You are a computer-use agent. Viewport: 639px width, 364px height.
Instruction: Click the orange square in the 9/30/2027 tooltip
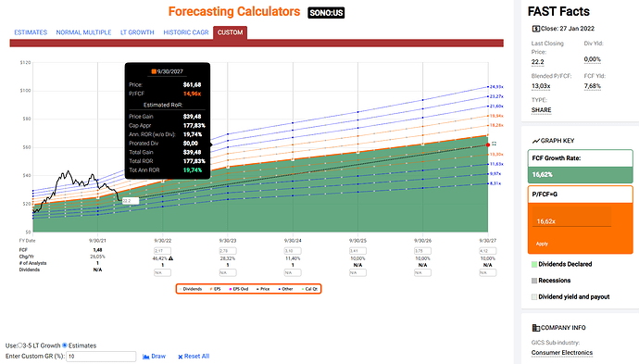pyautogui.click(x=154, y=71)
